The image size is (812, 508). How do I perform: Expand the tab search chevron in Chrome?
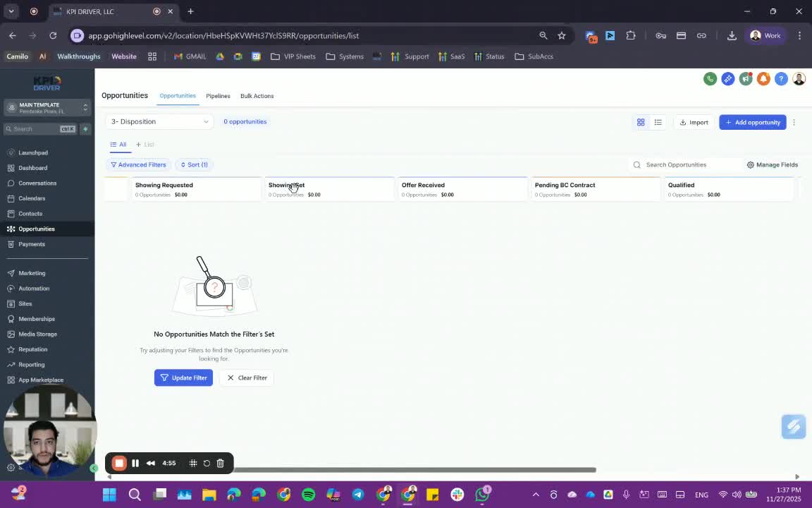[x=11, y=11]
